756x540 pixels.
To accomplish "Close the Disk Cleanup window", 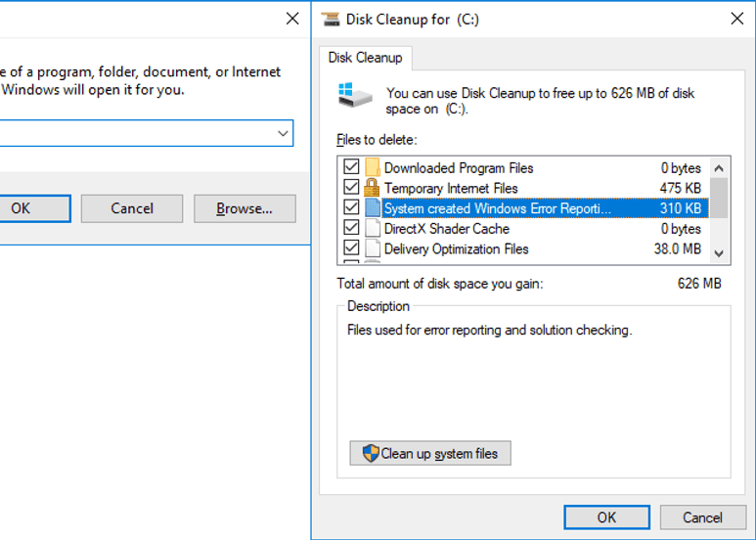I will coord(736,19).
